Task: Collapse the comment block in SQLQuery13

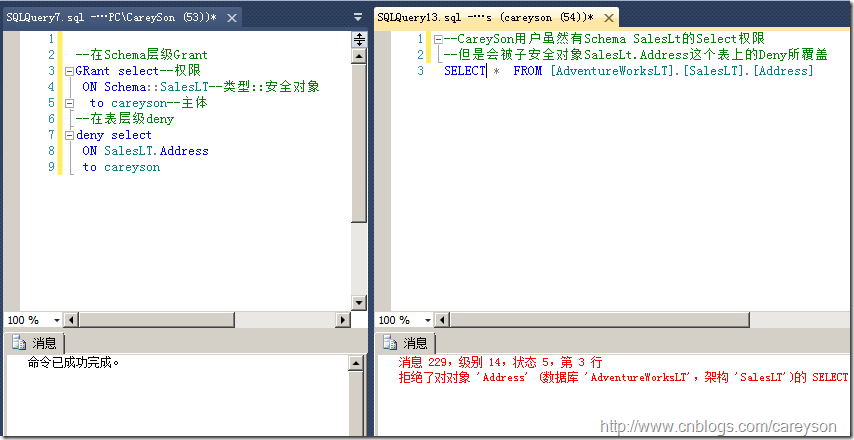Action: pyautogui.click(x=437, y=39)
